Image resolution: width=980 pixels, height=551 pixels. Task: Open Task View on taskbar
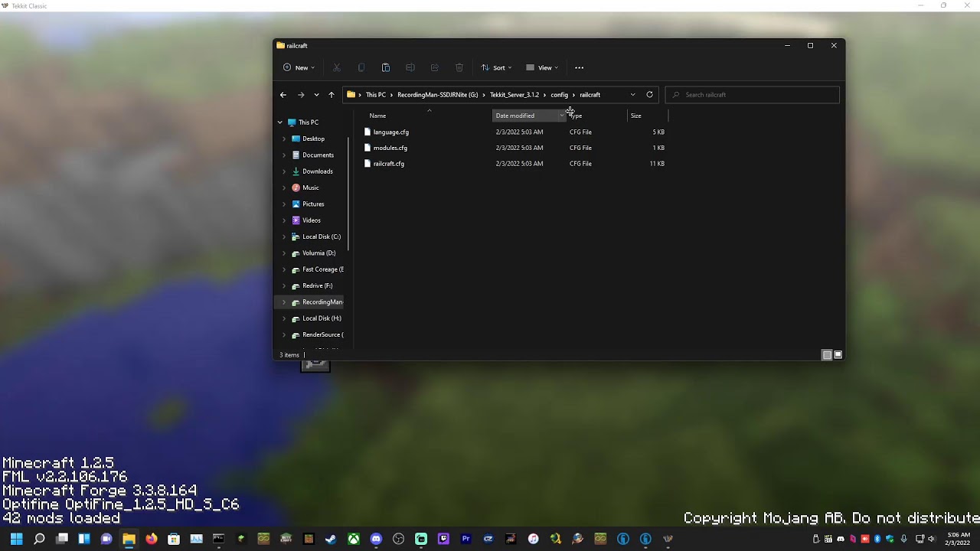click(62, 539)
